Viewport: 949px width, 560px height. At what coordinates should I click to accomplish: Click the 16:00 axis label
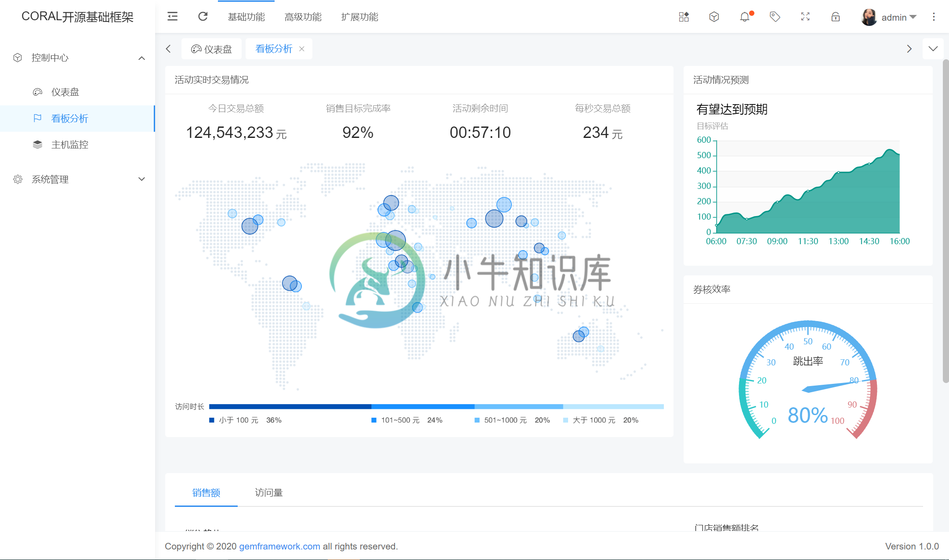point(899,242)
